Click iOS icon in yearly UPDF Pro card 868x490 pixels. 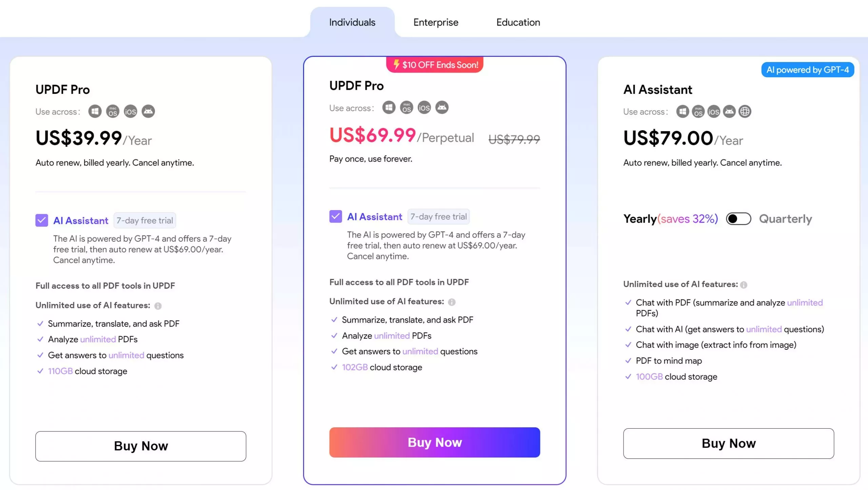click(131, 111)
